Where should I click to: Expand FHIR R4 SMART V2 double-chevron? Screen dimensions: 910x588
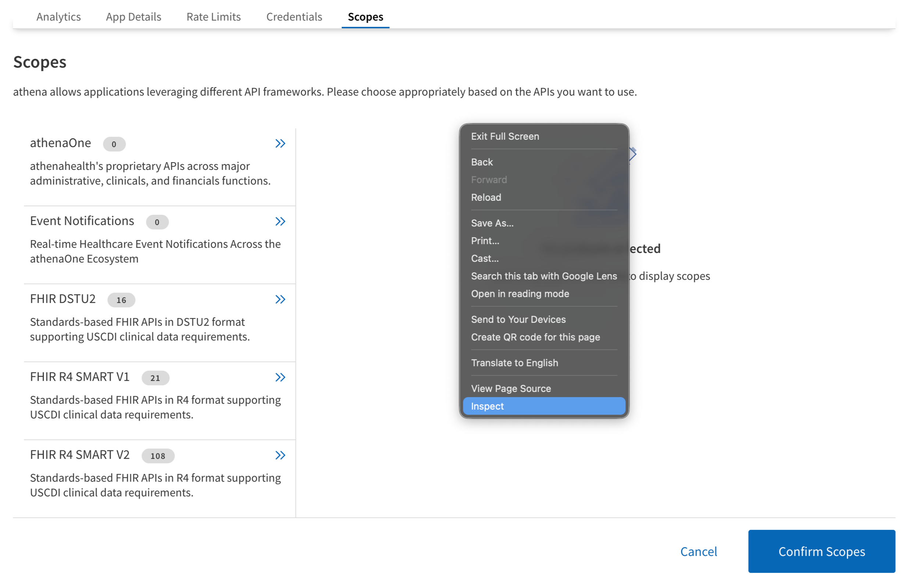pyautogui.click(x=280, y=455)
